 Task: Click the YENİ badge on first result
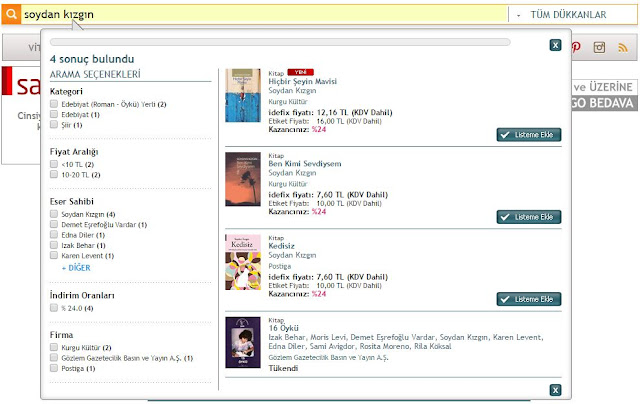pyautogui.click(x=300, y=72)
